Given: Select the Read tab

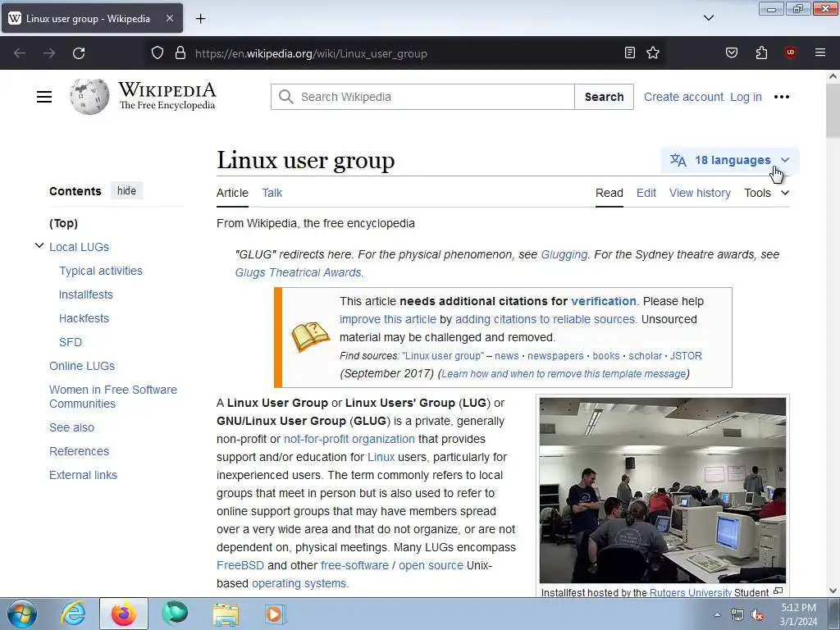Looking at the screenshot, I should coord(609,193).
